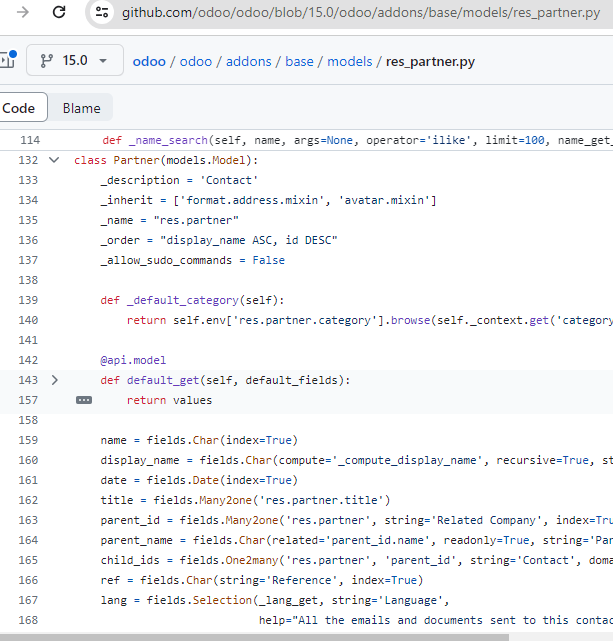Image resolution: width=613 pixels, height=641 pixels.
Task: Expand the file tree side panel icon
Action: (x=8, y=60)
